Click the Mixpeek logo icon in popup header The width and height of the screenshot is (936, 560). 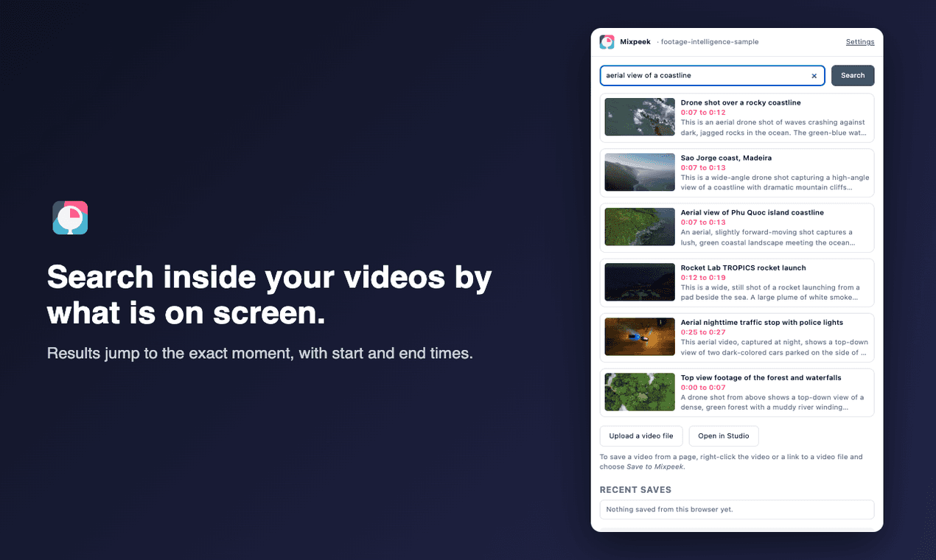pyautogui.click(x=607, y=42)
